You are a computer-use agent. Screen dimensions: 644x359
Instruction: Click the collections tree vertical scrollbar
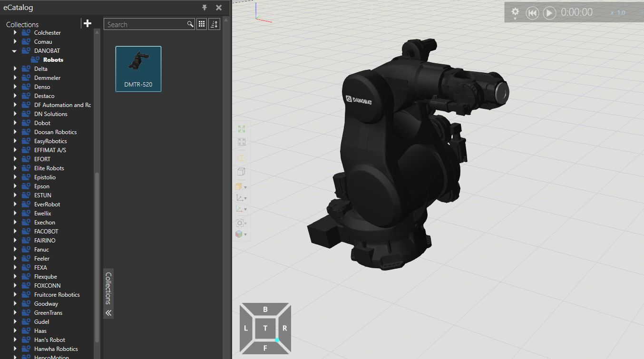click(x=97, y=257)
